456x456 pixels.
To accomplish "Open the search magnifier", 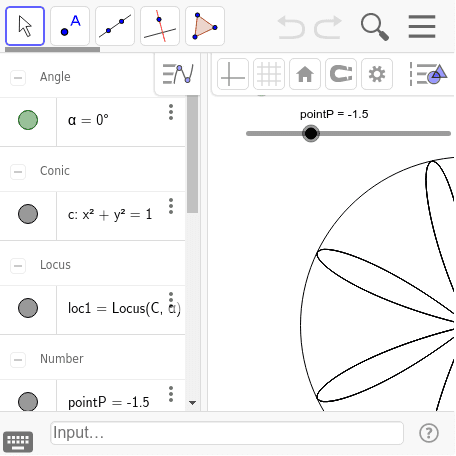I will [x=375, y=27].
